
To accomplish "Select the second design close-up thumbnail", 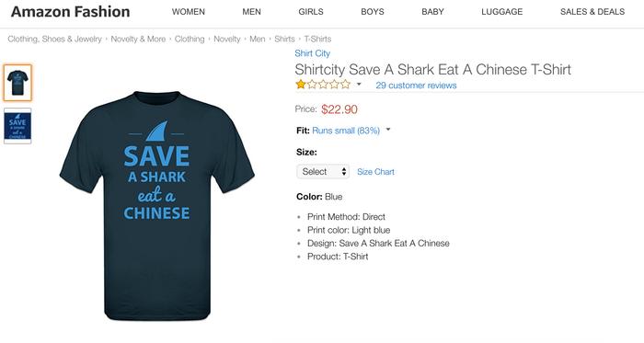I will coord(17,126).
